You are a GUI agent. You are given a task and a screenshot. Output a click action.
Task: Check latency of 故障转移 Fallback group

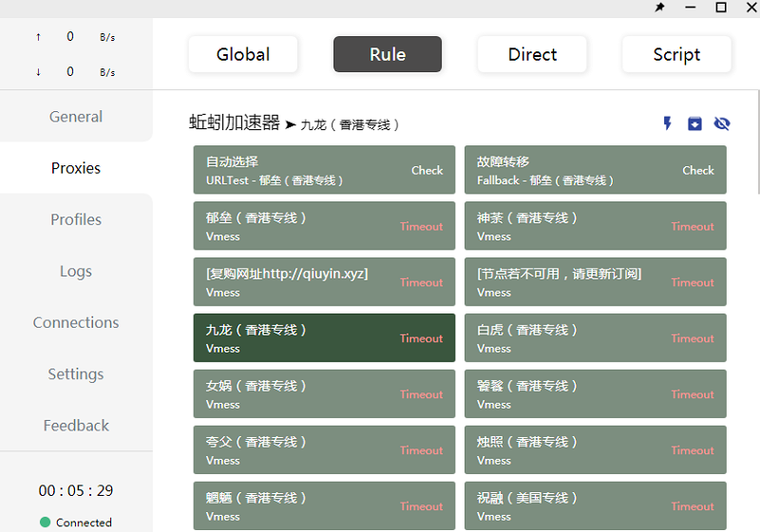(x=698, y=170)
